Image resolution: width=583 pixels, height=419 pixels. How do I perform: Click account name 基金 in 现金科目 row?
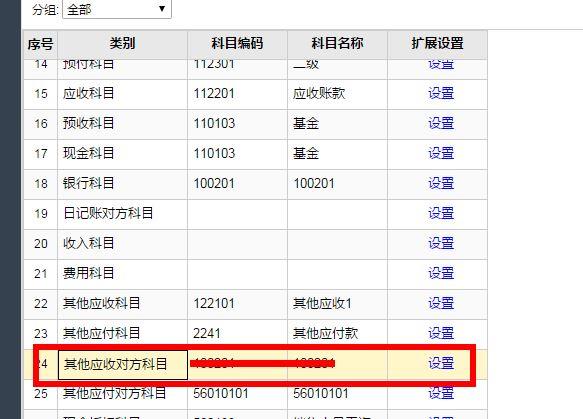point(306,154)
